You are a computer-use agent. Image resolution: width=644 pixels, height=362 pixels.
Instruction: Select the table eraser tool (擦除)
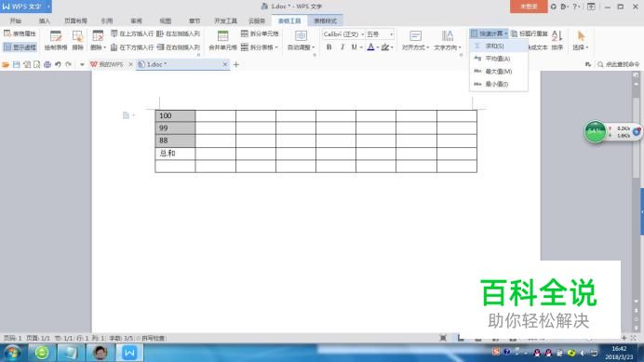click(x=77, y=40)
